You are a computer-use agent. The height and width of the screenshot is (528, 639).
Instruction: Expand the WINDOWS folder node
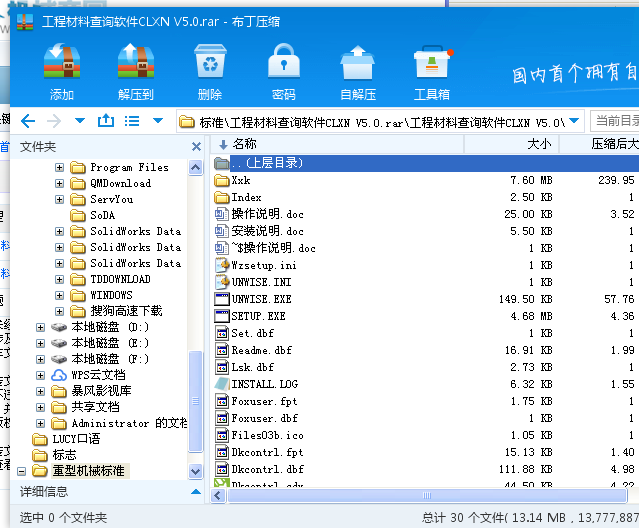point(59,295)
